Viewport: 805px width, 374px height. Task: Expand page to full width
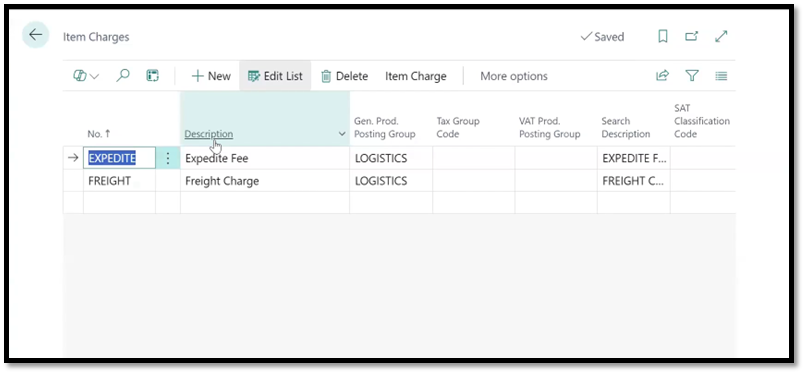[x=721, y=36]
